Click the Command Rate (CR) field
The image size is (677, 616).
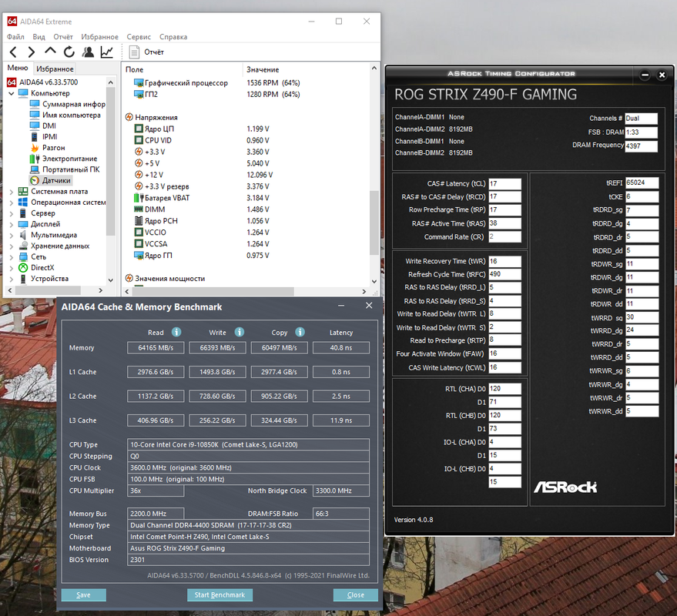point(504,237)
